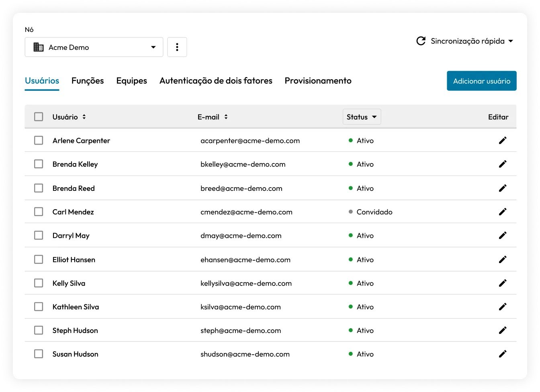Click the Editar column header
The image size is (540, 392).
coord(498,117)
